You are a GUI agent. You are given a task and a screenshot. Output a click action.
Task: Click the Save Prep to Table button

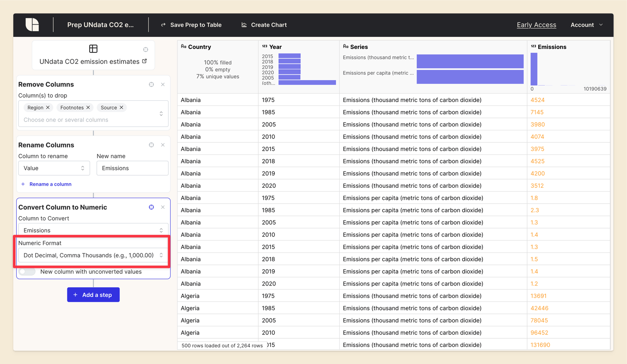[191, 25]
